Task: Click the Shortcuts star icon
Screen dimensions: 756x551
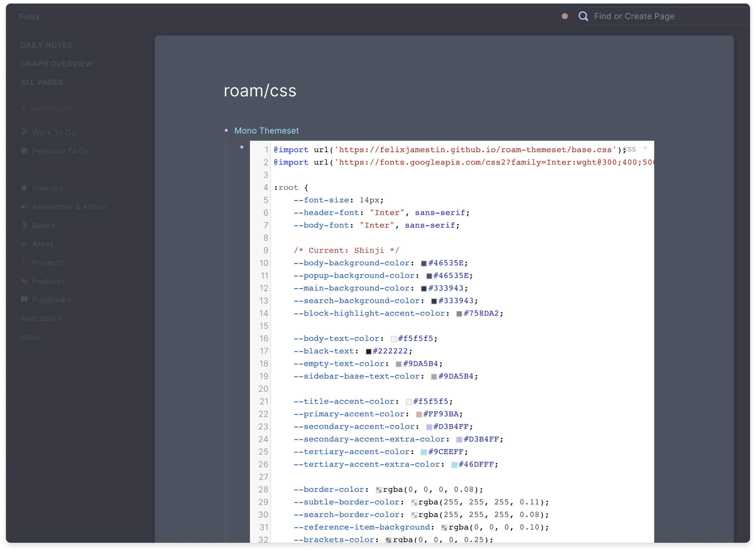Action: [24, 109]
